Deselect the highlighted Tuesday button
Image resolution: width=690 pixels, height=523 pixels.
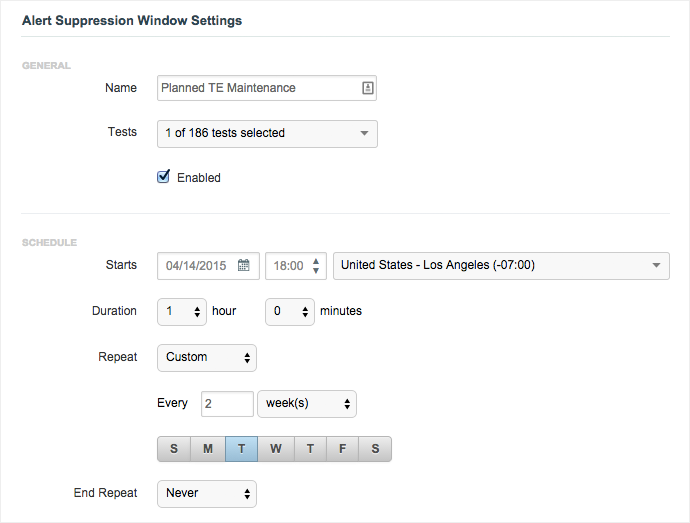click(241, 449)
